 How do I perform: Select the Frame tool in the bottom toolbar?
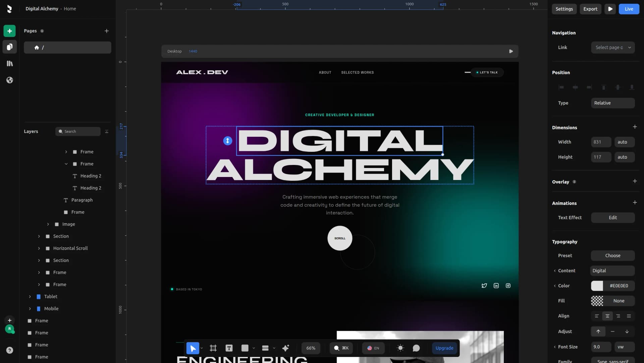coord(213,348)
